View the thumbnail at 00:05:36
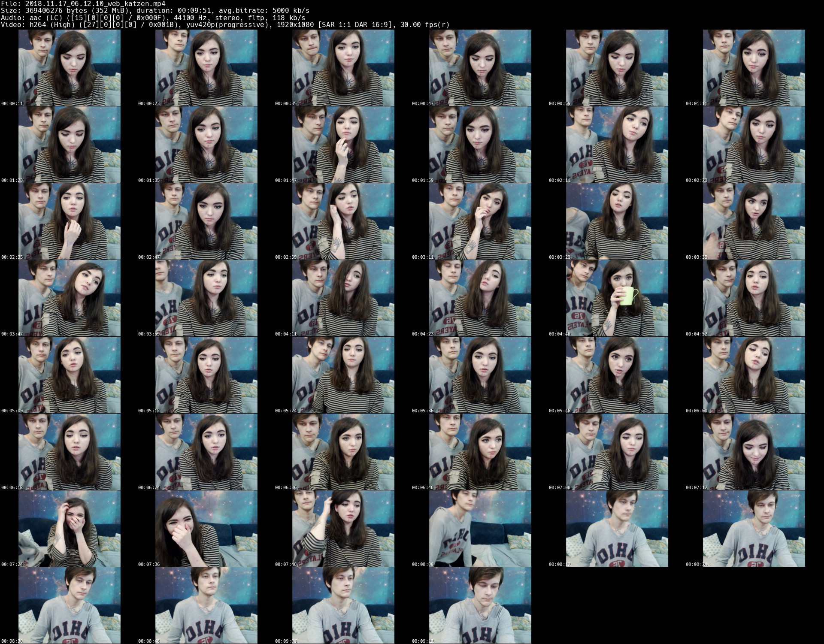Viewport: 824px width, 644px height. [x=480, y=375]
